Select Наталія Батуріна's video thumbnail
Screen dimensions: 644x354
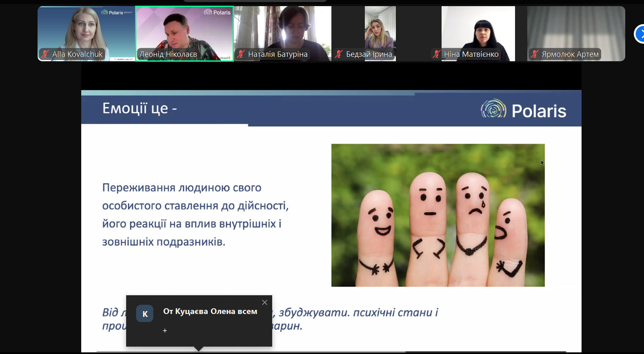282,33
